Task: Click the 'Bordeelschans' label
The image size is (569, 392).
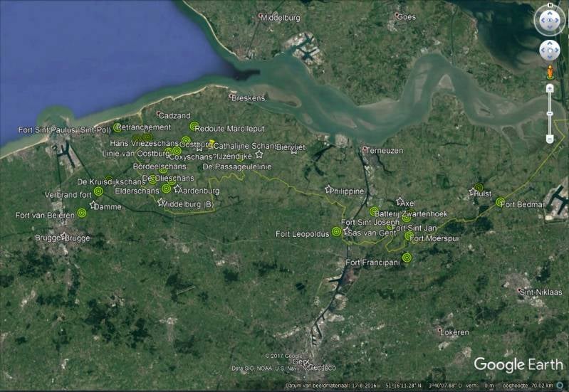Action: click(x=160, y=166)
